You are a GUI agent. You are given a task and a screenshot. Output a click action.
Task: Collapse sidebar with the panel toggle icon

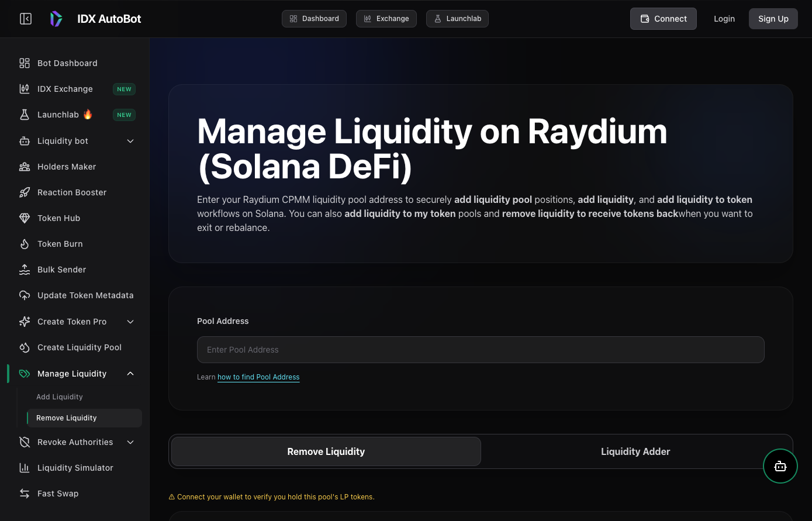pos(26,19)
